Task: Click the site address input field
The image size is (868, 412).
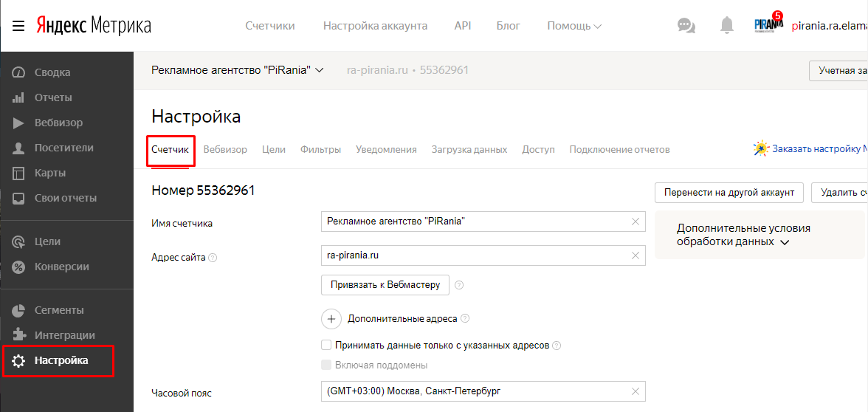Action: (x=472, y=255)
